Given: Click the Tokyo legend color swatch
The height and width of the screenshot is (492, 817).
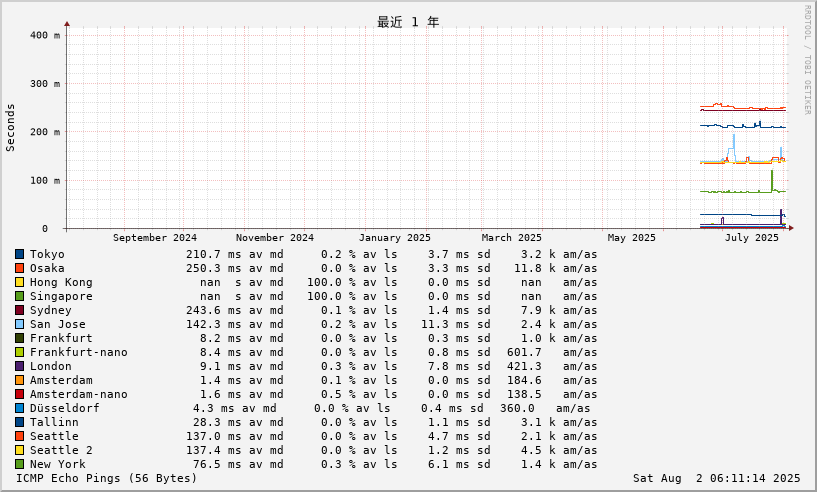Looking at the screenshot, I should click(19, 254).
